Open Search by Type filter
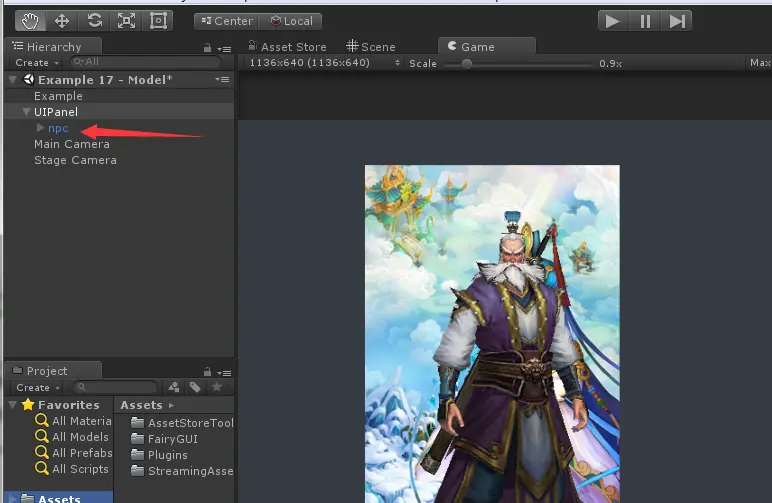 (174, 387)
